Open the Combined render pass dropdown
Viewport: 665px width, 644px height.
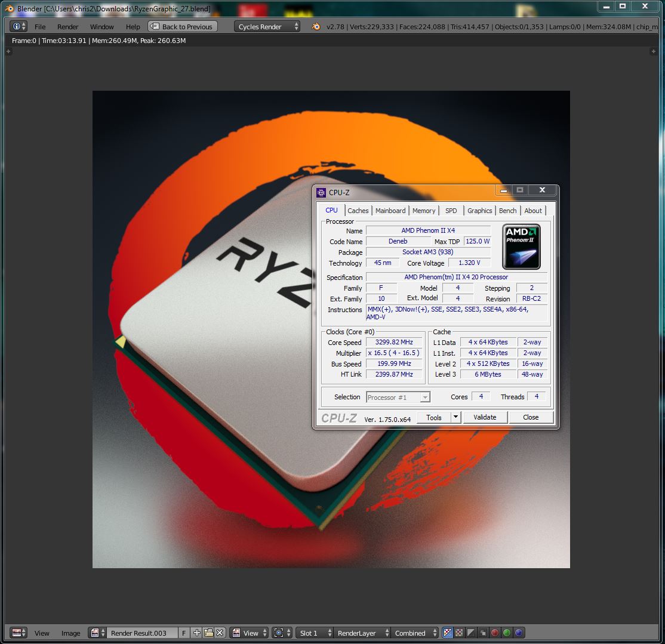415,633
